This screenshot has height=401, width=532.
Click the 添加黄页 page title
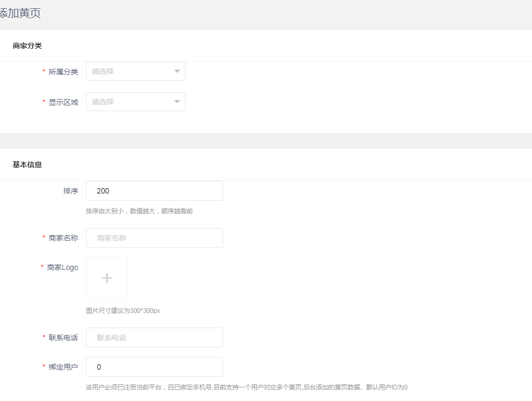20,14
